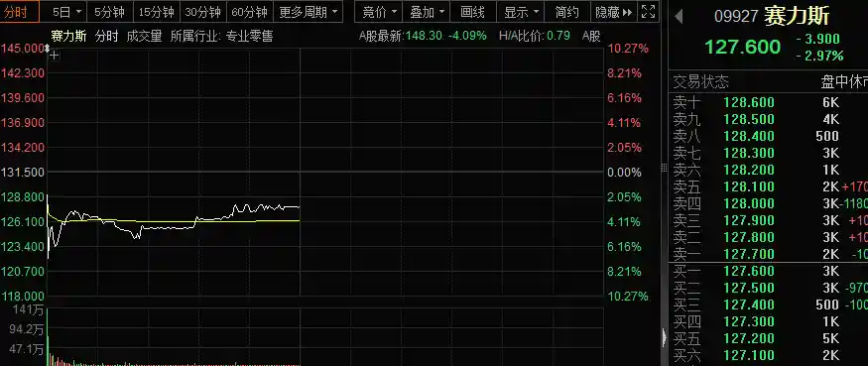Click the 买一 127.600 order row
Screen dimensions: 868x366
click(x=769, y=272)
